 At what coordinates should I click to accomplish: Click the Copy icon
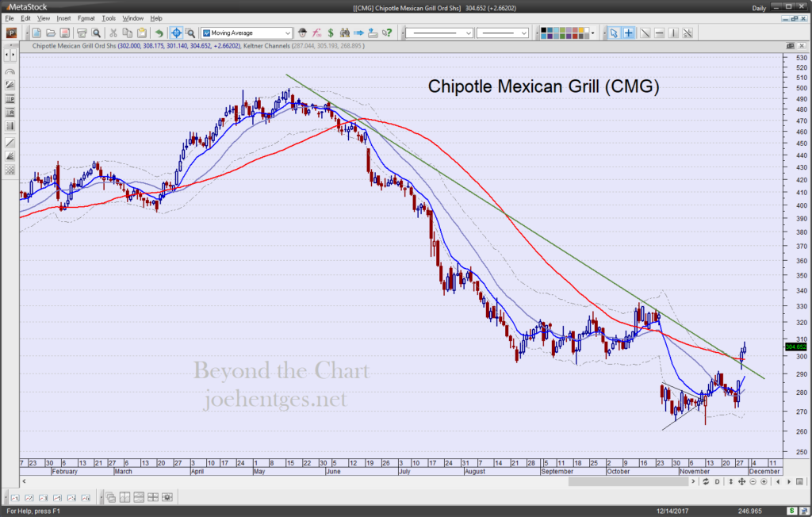[128, 33]
